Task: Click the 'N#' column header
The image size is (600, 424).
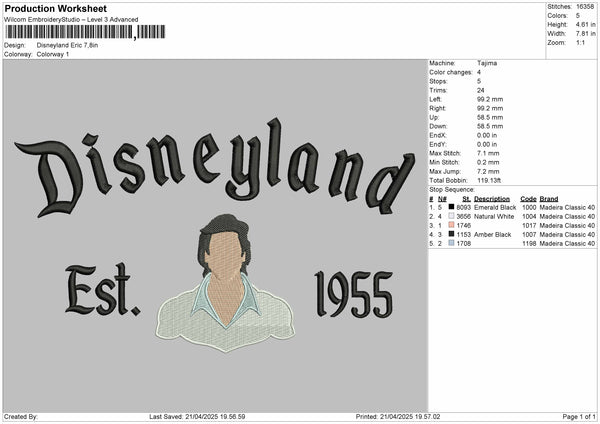Action: [442, 199]
